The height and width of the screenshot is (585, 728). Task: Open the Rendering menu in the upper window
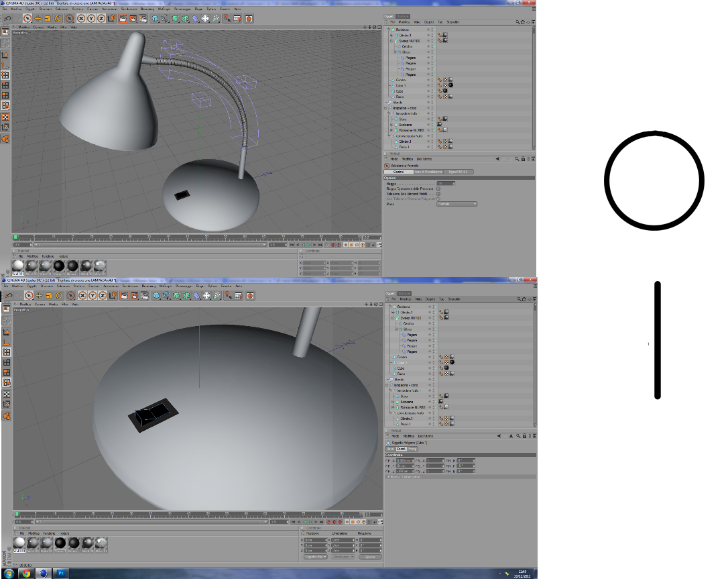pyautogui.click(x=147, y=9)
